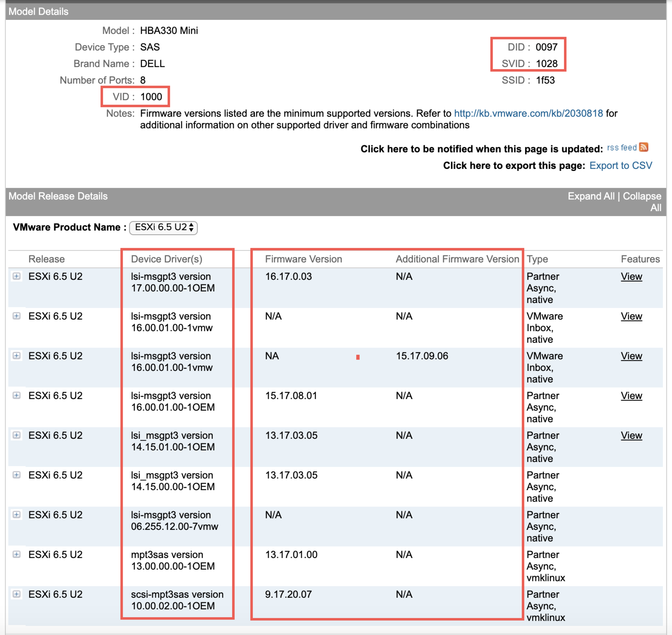Select firmware version 16.17.0.03
The image size is (672, 635).
(x=288, y=277)
